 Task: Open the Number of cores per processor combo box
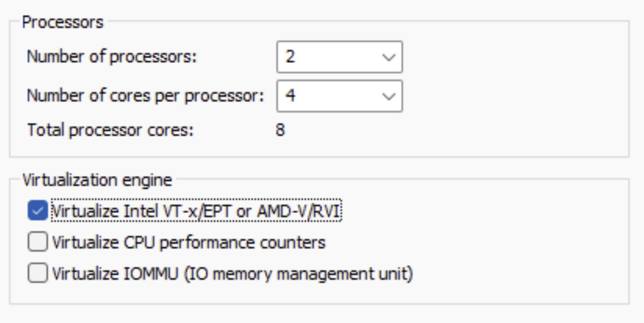[x=339, y=96]
